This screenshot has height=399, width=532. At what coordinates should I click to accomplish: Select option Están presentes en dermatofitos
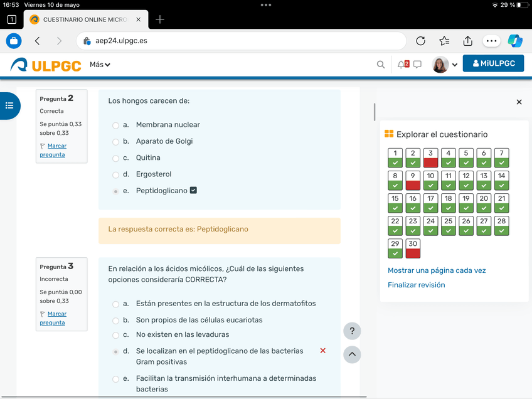click(115, 304)
